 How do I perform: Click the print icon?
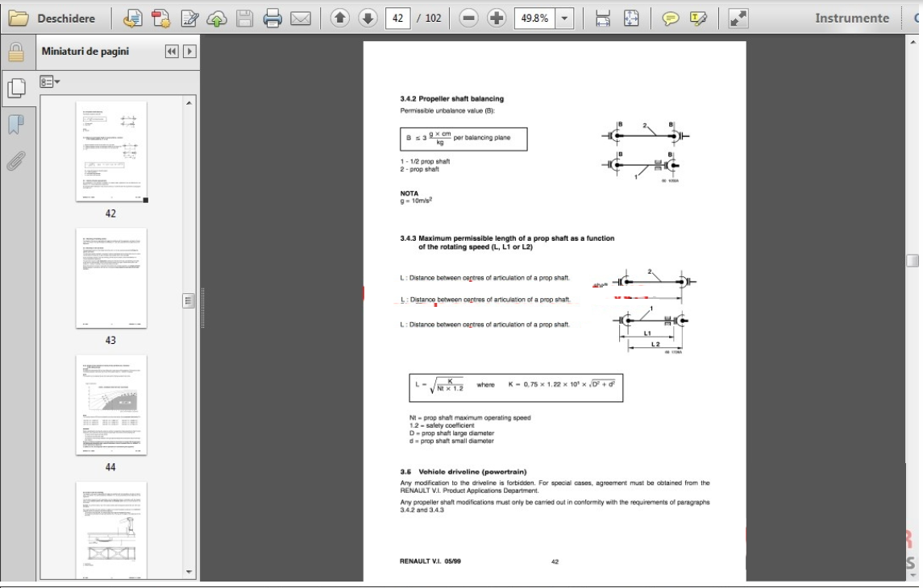point(272,19)
